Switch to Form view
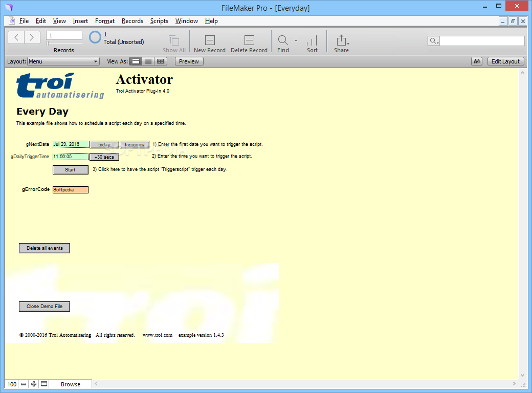 click(136, 61)
